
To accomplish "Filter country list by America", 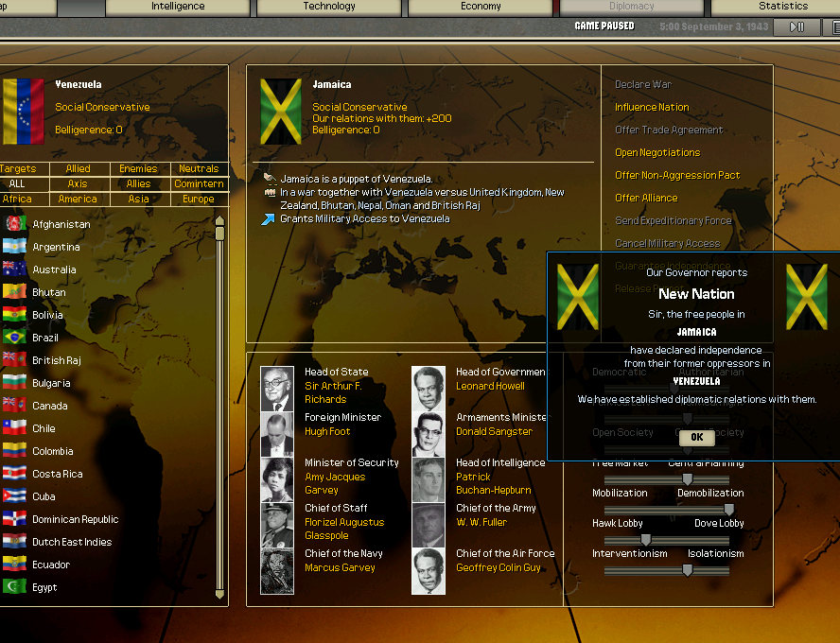I will coord(78,199).
